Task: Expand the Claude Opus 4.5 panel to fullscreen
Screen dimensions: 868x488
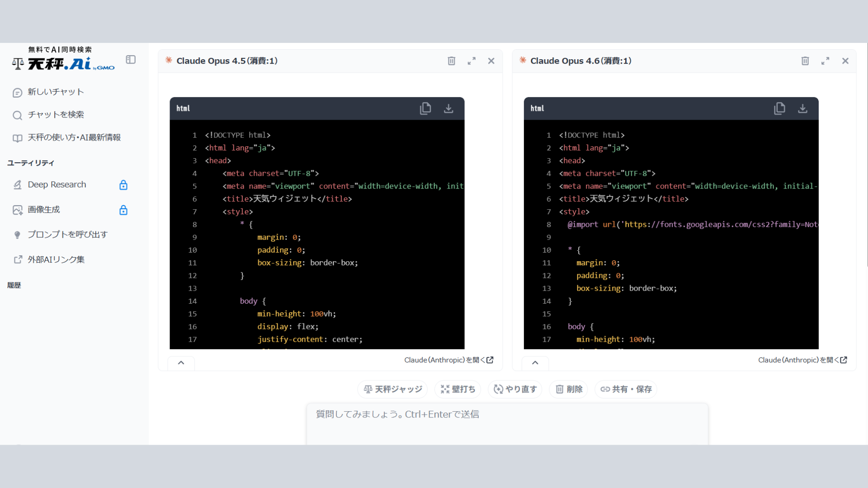Action: (472, 61)
